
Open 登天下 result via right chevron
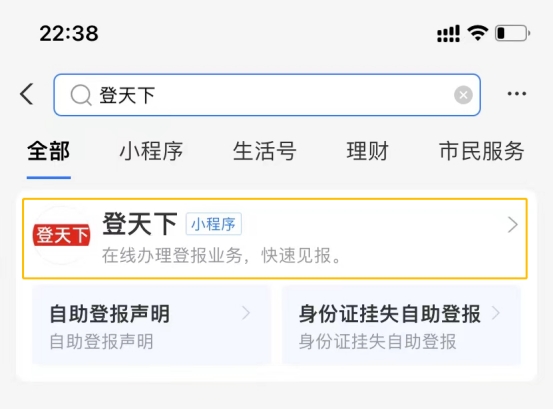(x=512, y=225)
